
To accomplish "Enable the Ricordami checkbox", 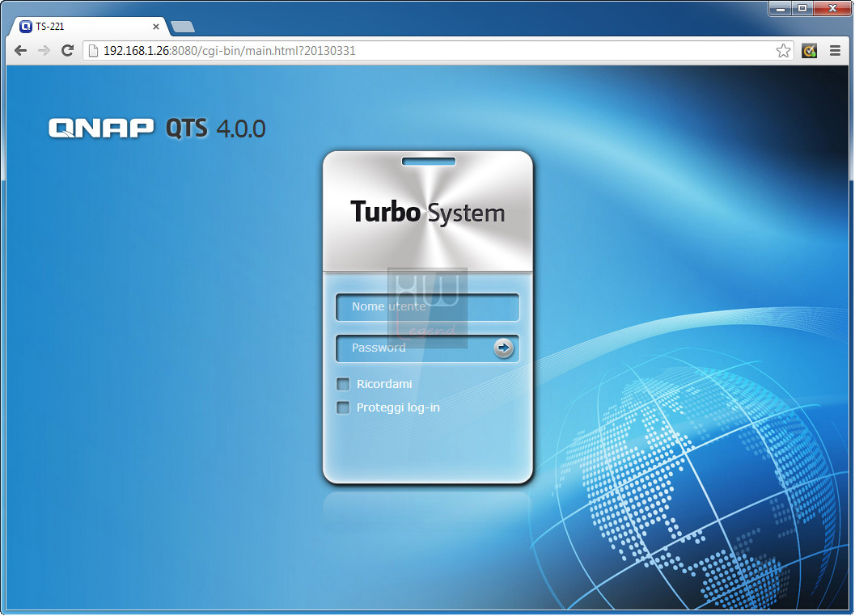I will point(343,384).
